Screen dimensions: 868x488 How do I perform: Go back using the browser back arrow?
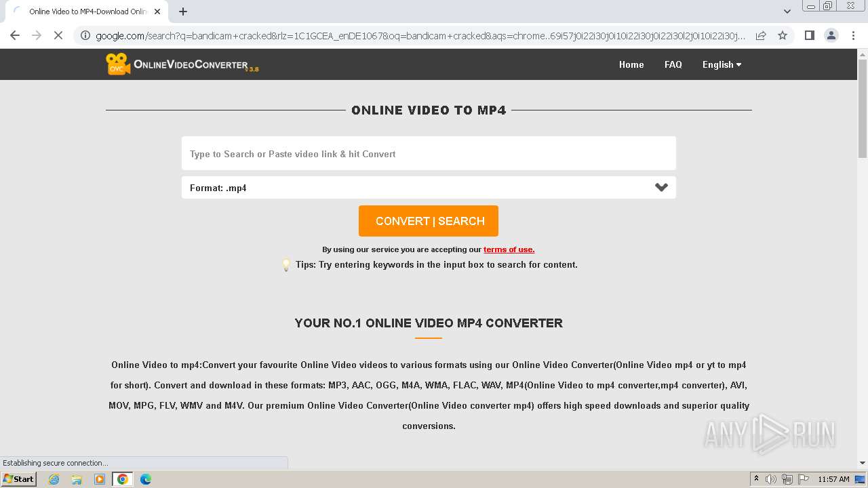15,35
